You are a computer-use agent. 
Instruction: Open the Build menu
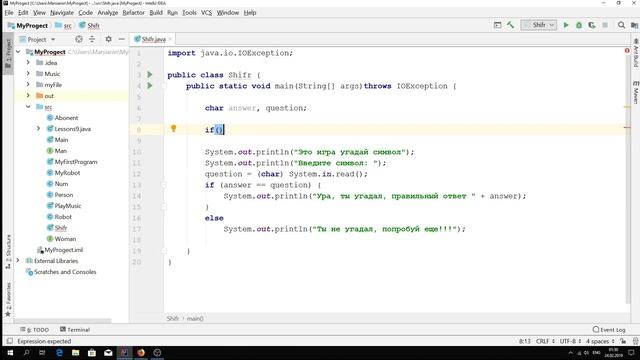pos(156,13)
